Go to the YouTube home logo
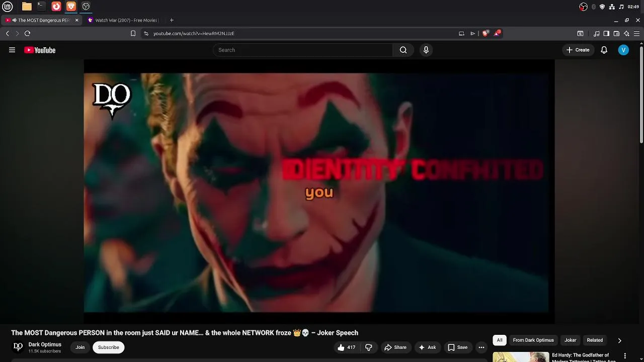This screenshot has width=644, height=362. tap(40, 50)
